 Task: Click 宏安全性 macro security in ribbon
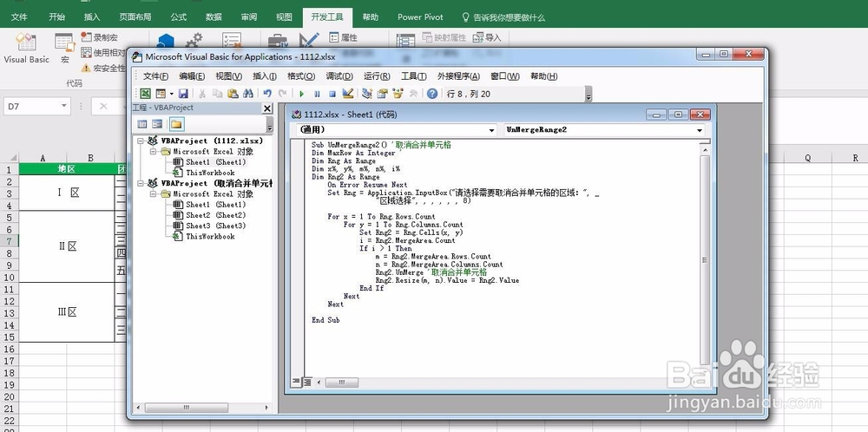[x=103, y=68]
